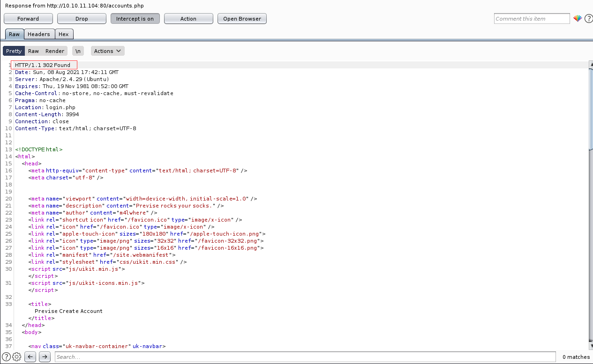Screen dimensions: 593x364
Task: Go to previous search match arrow
Action: (x=30, y=357)
